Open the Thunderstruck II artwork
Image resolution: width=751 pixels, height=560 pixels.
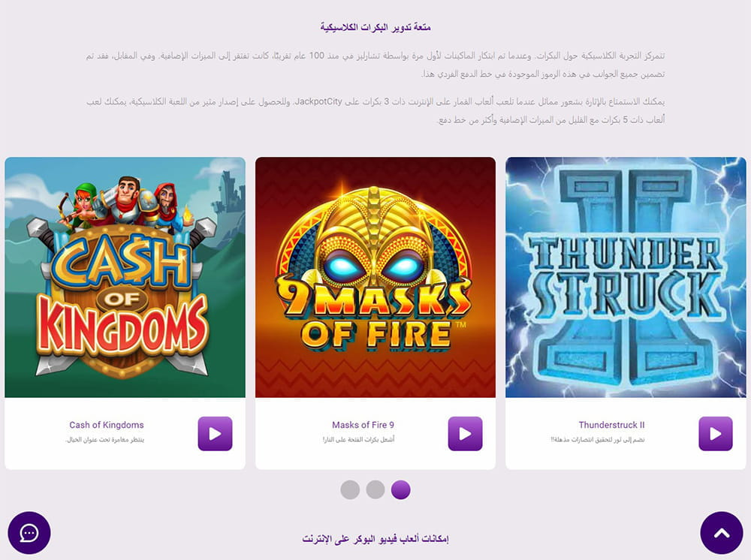click(626, 277)
